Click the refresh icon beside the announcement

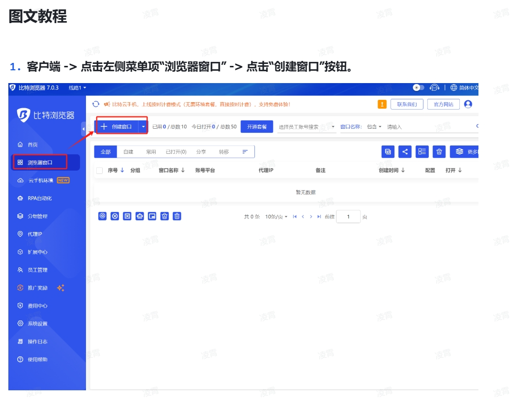(96, 104)
